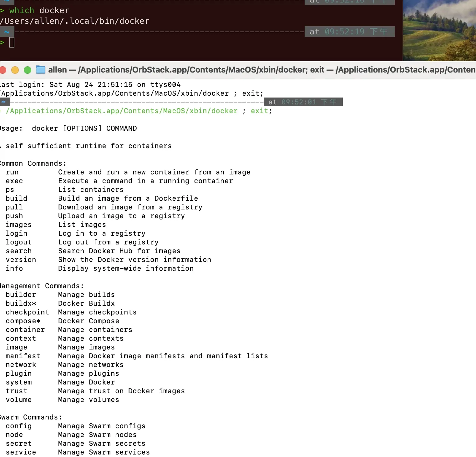Click the 'Management Commands:' heading
The width and height of the screenshot is (476, 457).
[42, 286]
